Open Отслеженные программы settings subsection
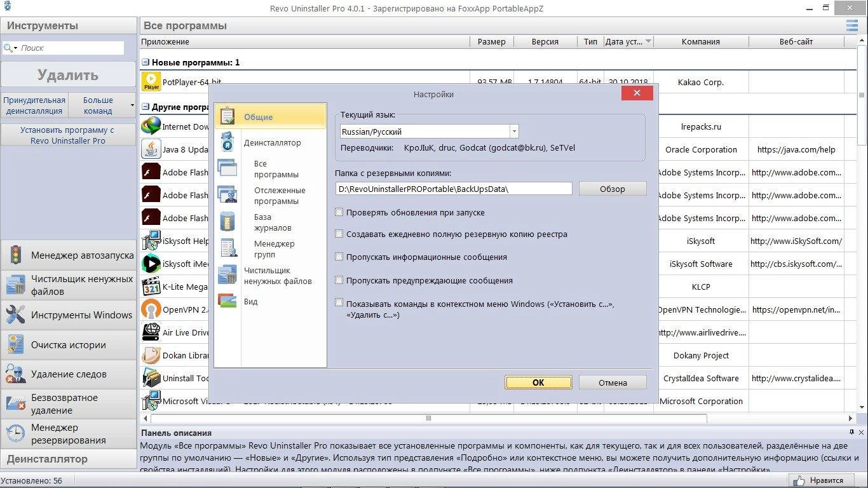Viewport: 868px width, 488px height. point(280,196)
